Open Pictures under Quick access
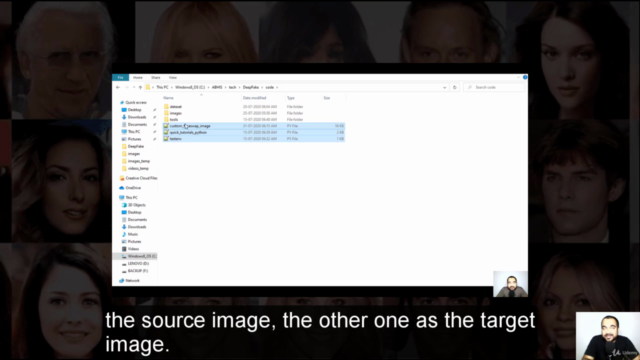Viewport: 640px width, 360px height. point(134,139)
